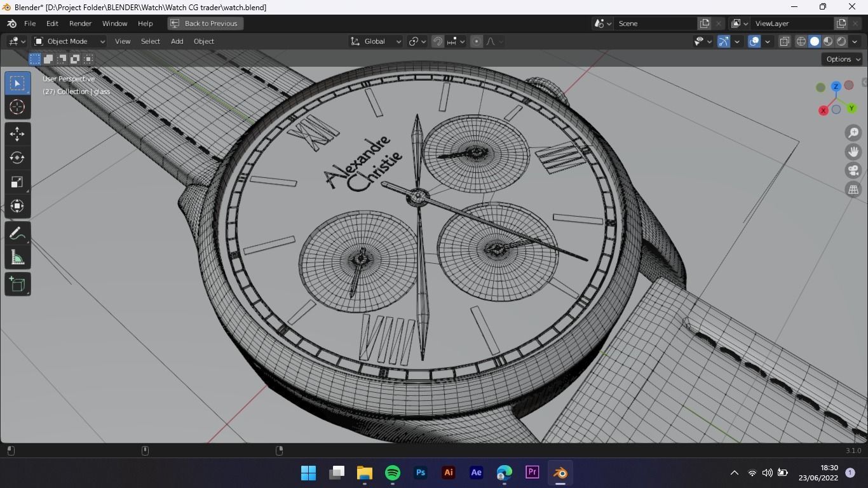Open the pivot point dropdown
Screen dimensions: 868x488
coord(417,41)
